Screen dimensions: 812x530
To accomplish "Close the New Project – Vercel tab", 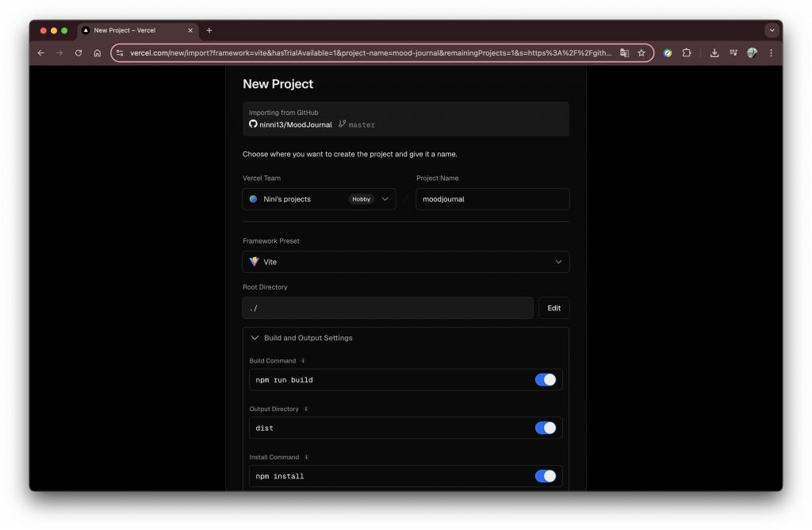I will (190, 31).
